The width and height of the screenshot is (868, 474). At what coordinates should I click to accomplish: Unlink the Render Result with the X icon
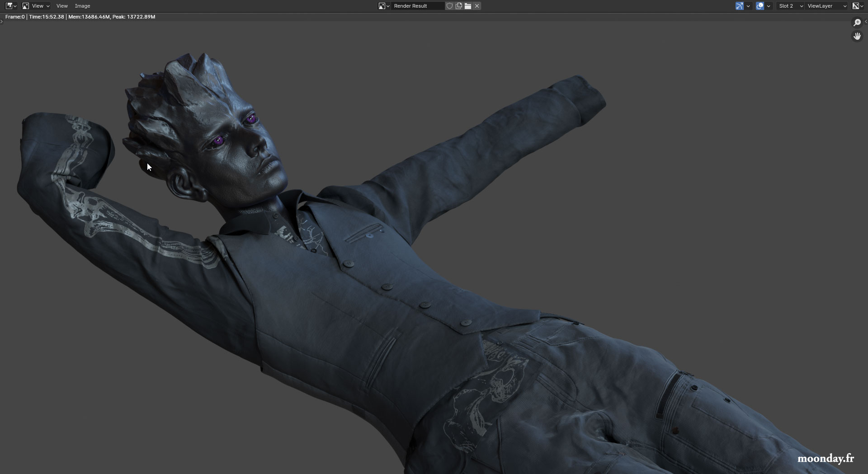pyautogui.click(x=477, y=6)
